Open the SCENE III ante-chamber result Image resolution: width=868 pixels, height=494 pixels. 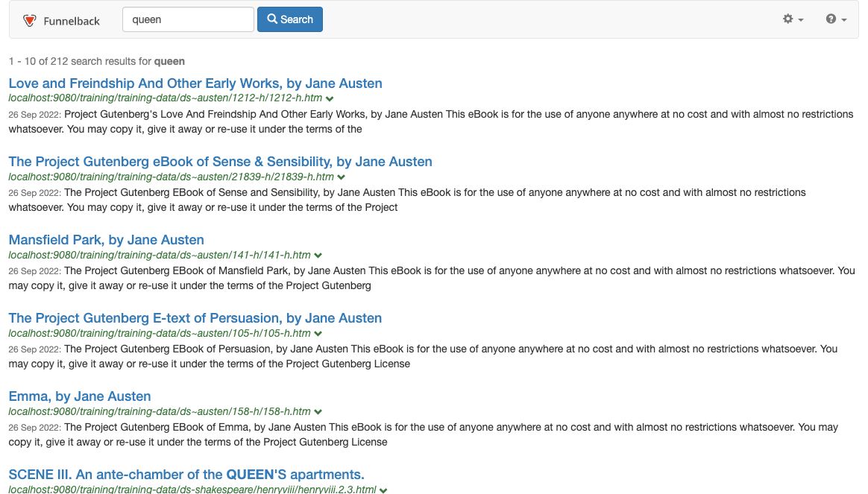pos(186,475)
